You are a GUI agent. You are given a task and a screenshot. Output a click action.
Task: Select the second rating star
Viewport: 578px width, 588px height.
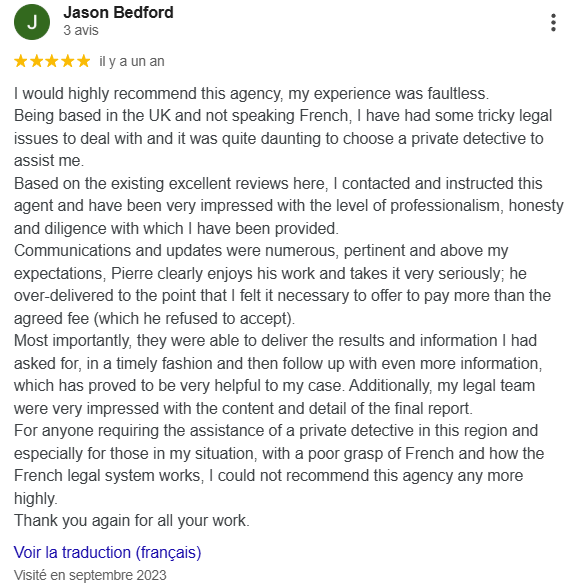tap(36, 61)
